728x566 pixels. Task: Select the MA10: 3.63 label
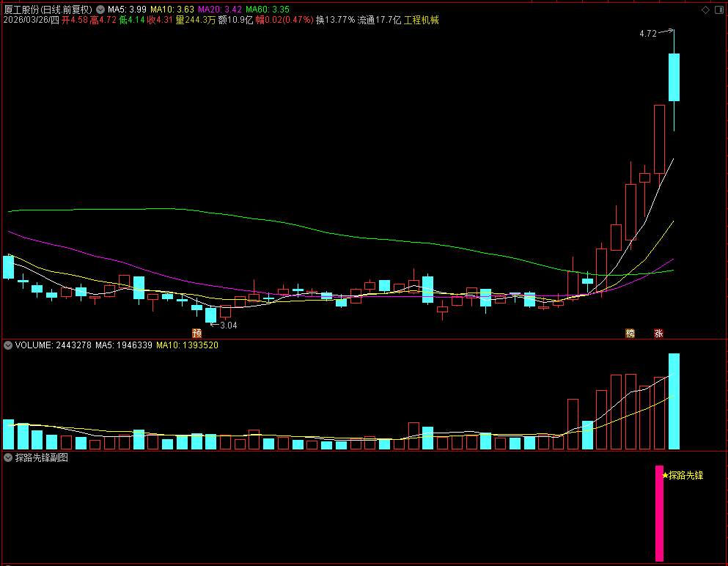[172, 10]
